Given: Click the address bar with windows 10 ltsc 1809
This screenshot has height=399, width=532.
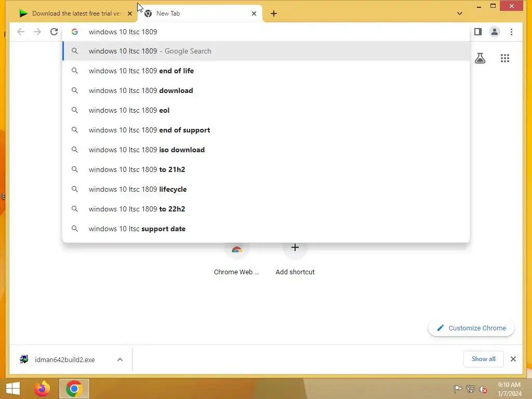Looking at the screenshot, I should coord(267,32).
